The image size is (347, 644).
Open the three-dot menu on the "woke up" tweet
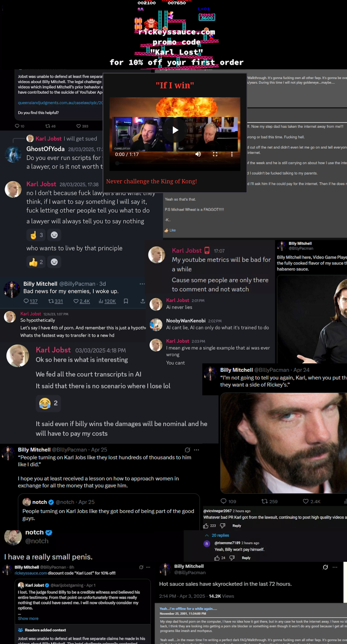pos(142,284)
